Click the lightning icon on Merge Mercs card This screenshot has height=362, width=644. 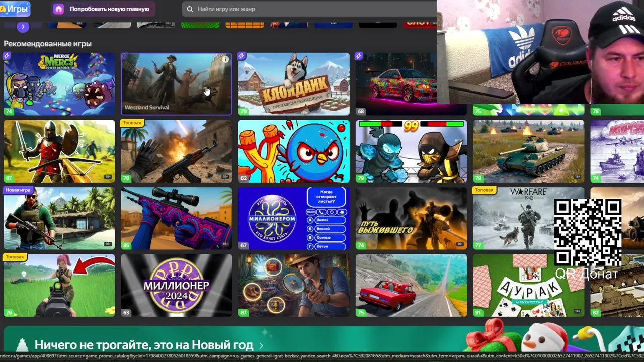point(7,56)
